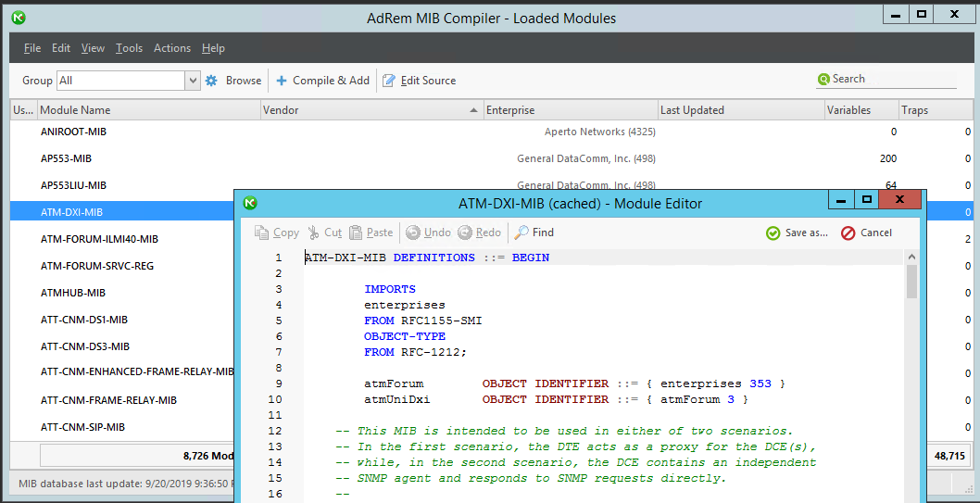Click the Module Editor vertical scrollbar thumb
This screenshot has width=980, height=503.
[x=911, y=282]
